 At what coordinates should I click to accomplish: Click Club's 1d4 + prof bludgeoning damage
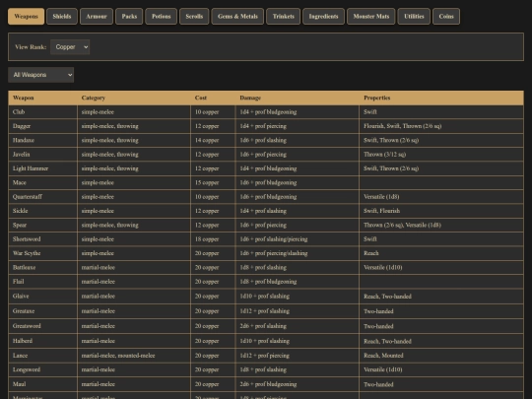pos(268,112)
